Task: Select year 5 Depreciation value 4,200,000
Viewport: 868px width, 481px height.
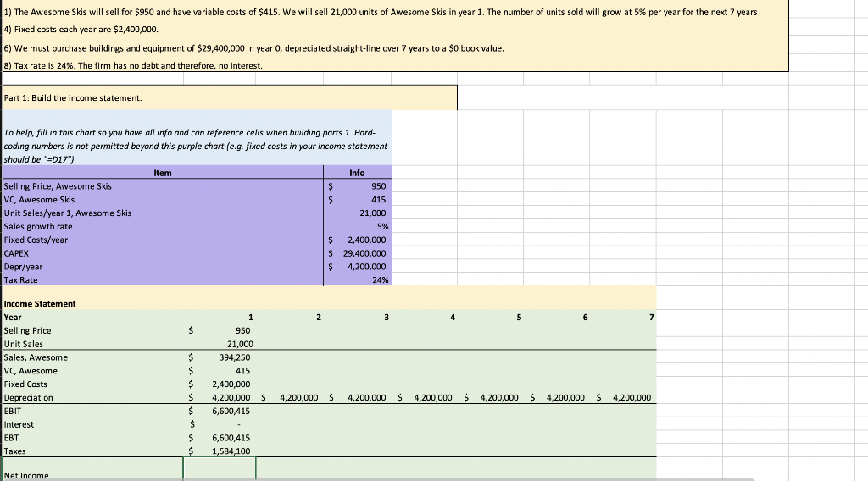Action: click(x=491, y=397)
